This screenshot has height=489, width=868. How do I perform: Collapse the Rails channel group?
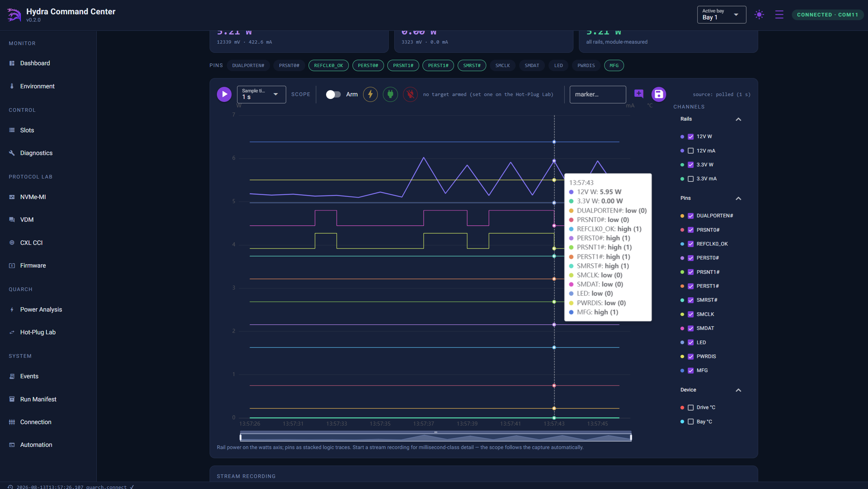(x=738, y=119)
